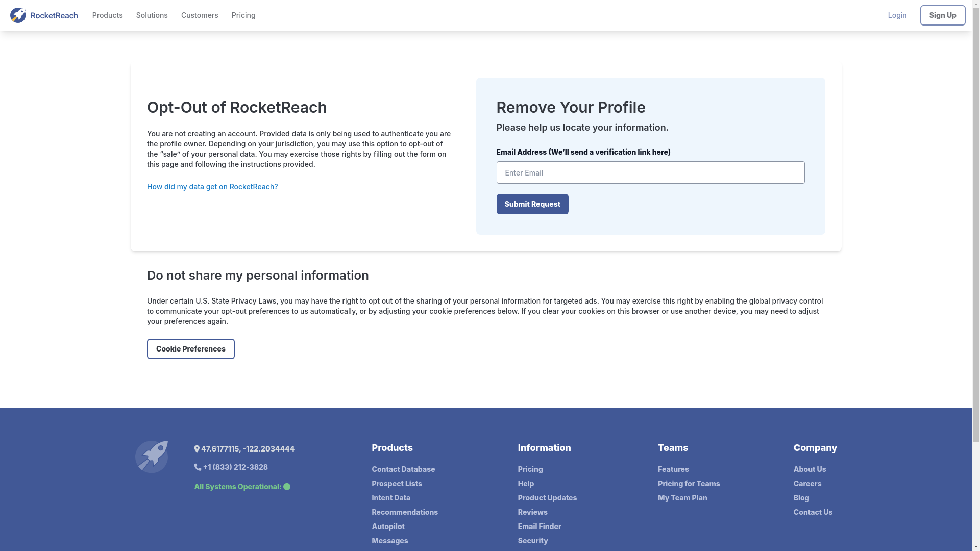
Task: Click 'Please help us locate your information.' text
Action: coord(582,128)
